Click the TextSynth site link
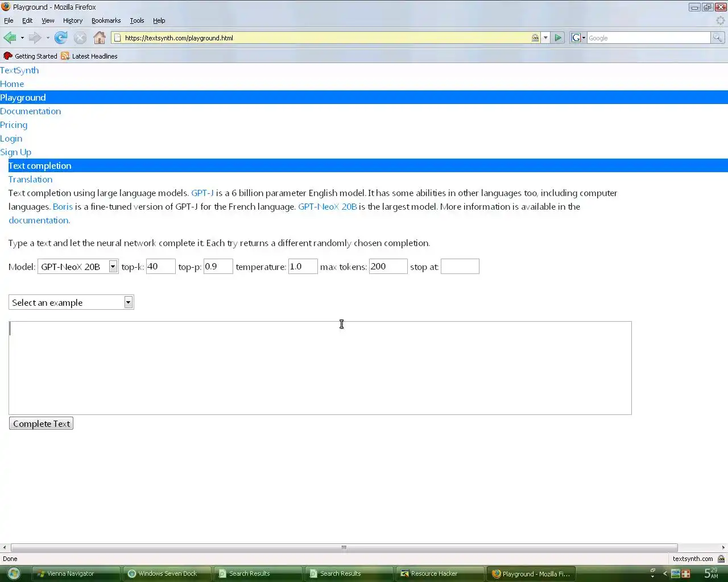728x582 pixels. (19, 70)
